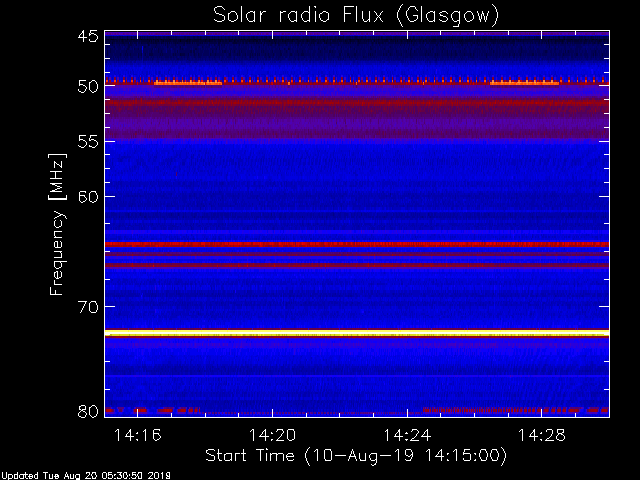Click the red dashed signal at 80 MHz near 14:26
Image resolution: width=640 pixels, height=480 pixels.
tap(515, 410)
